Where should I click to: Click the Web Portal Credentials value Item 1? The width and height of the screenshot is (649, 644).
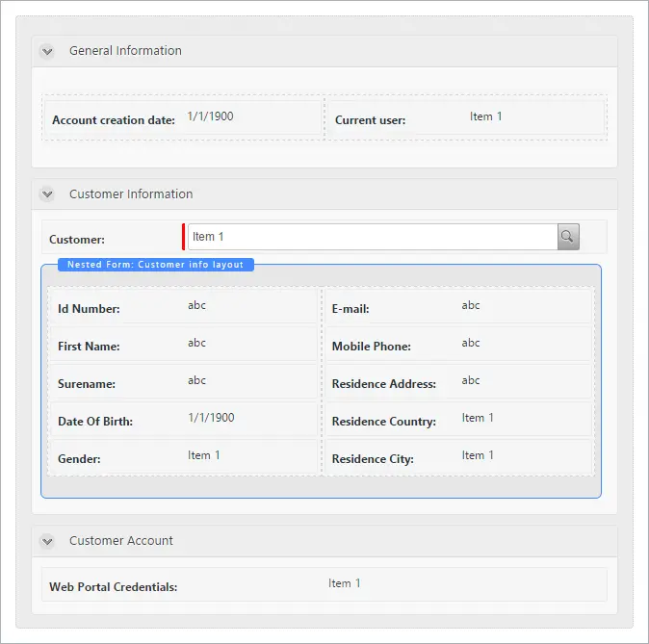[345, 583]
